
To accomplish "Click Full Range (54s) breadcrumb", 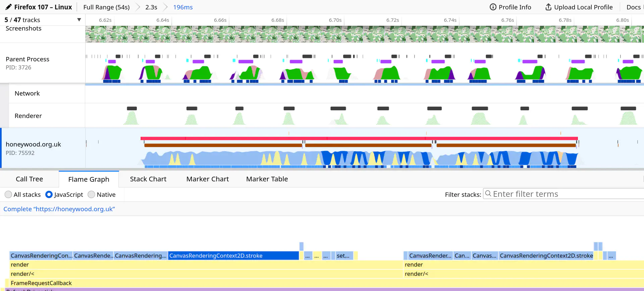I will (106, 7).
